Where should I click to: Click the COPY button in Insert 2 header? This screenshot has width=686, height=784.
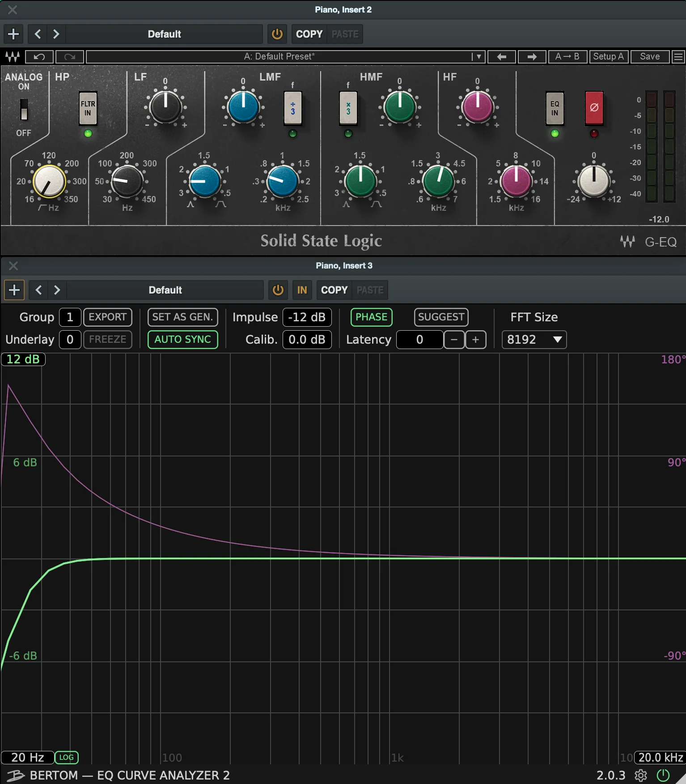point(309,34)
